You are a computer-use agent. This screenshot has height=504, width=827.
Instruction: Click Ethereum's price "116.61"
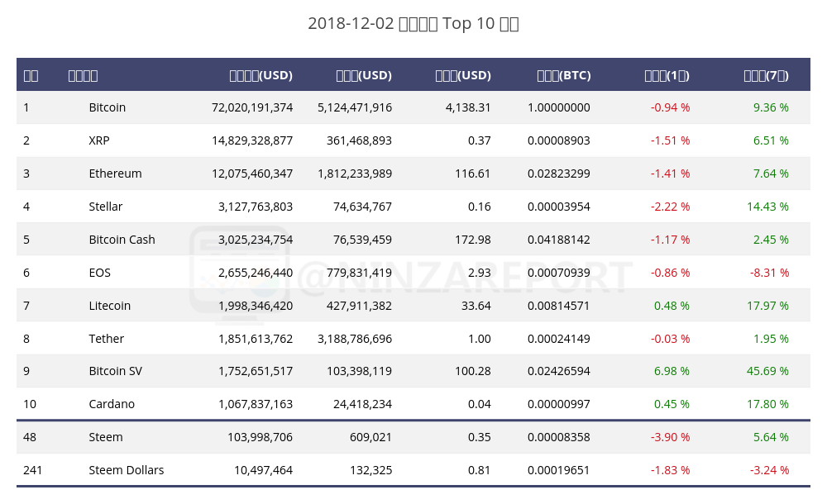point(472,174)
